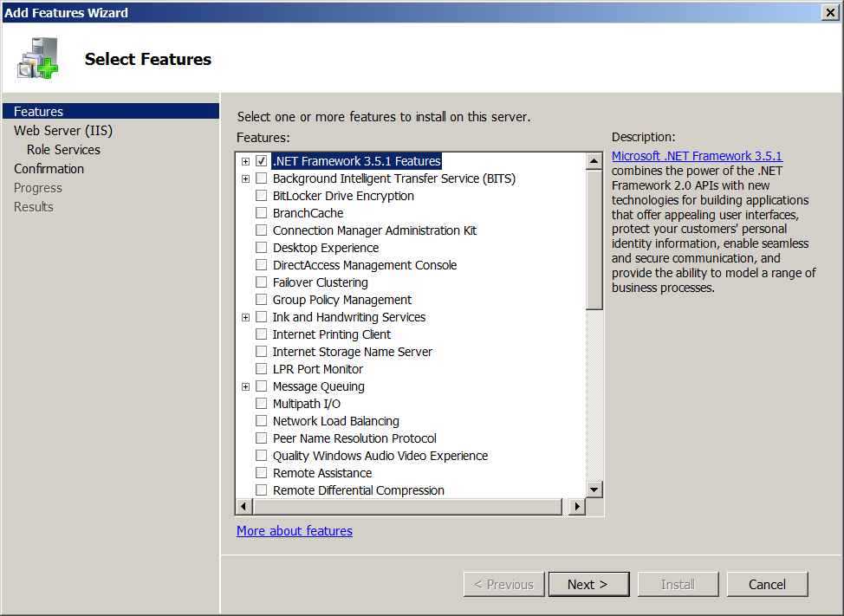Check the Failover Clustering feature
Screen dimensions: 844x616
(262, 282)
